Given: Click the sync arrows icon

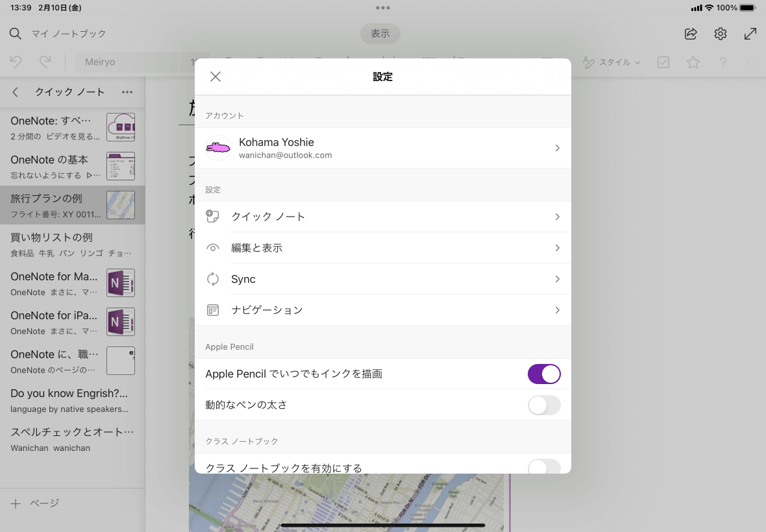Looking at the screenshot, I should pyautogui.click(x=212, y=279).
